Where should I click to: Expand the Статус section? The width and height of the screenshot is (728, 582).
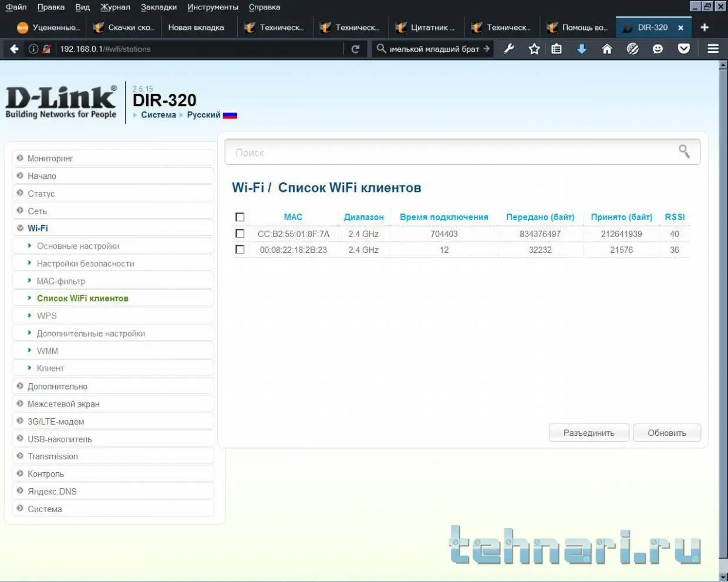113,194
